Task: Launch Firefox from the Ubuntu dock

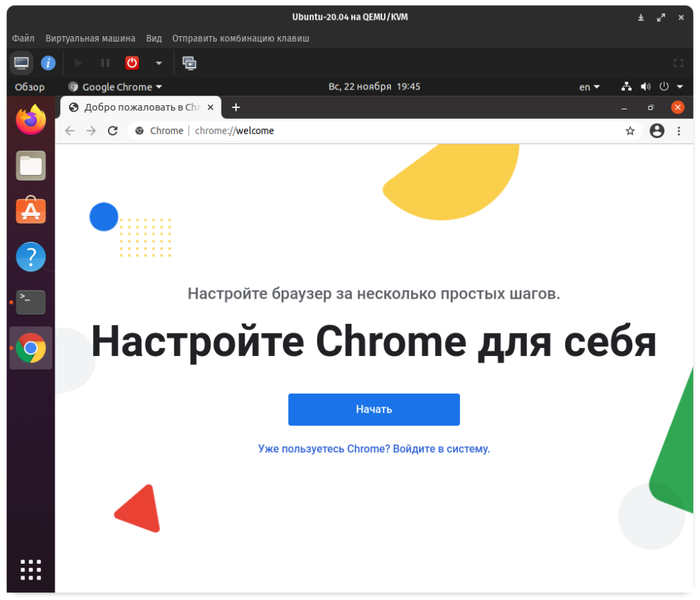Action: pyautogui.click(x=31, y=121)
